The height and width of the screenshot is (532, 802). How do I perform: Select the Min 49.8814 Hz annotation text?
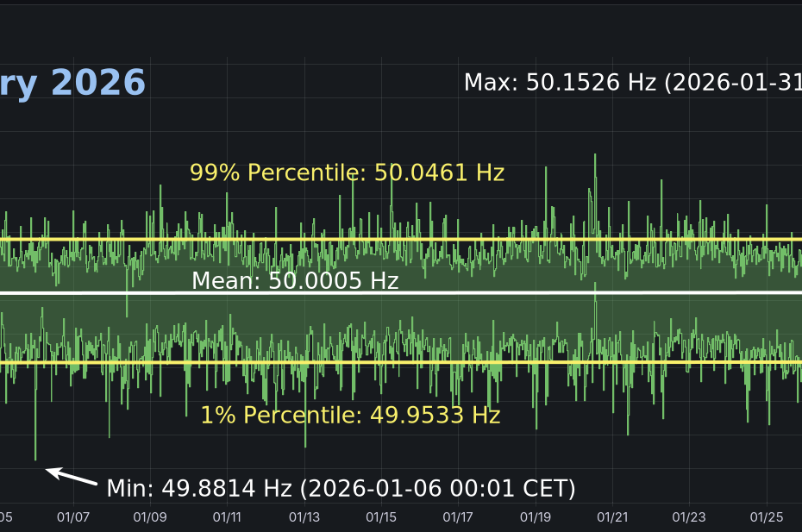coord(341,489)
